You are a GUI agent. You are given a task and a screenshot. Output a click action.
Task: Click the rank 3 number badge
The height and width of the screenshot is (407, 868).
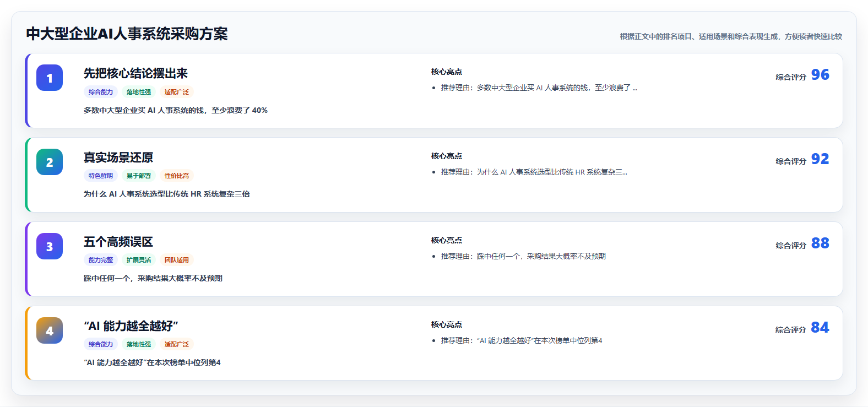50,246
